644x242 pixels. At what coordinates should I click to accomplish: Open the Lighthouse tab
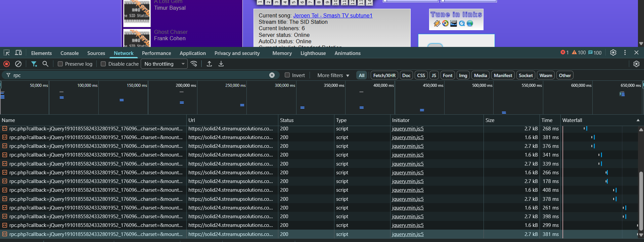coord(313,53)
